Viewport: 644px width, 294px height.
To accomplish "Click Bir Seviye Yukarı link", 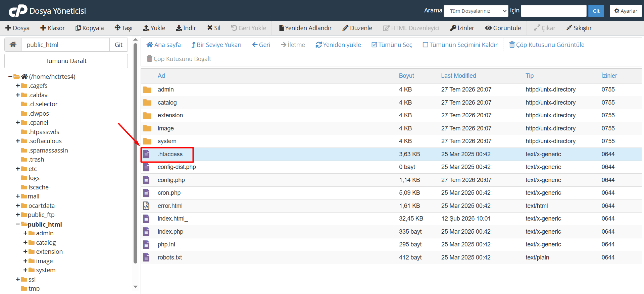I will [x=216, y=45].
